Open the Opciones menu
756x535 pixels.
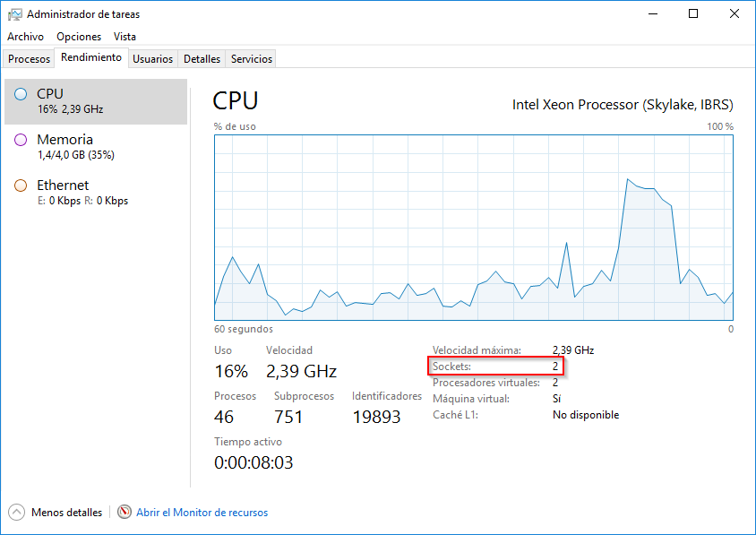79,37
